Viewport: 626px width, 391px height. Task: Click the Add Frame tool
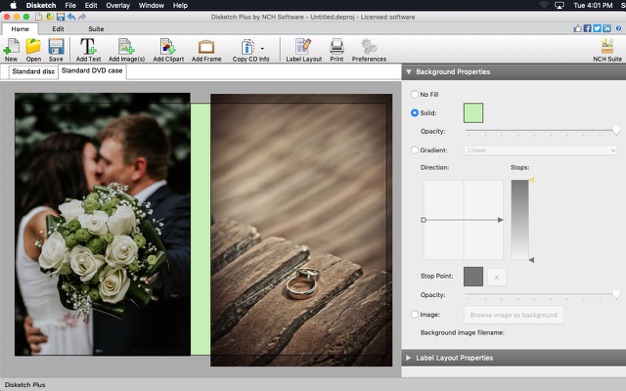pos(206,50)
